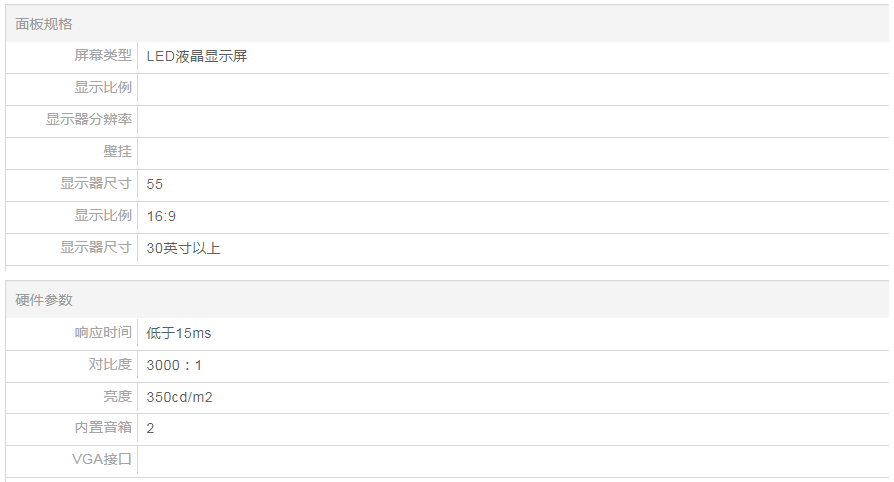This screenshot has width=894, height=482.
Task: Click the 壁挂 row label
Action: pos(117,152)
